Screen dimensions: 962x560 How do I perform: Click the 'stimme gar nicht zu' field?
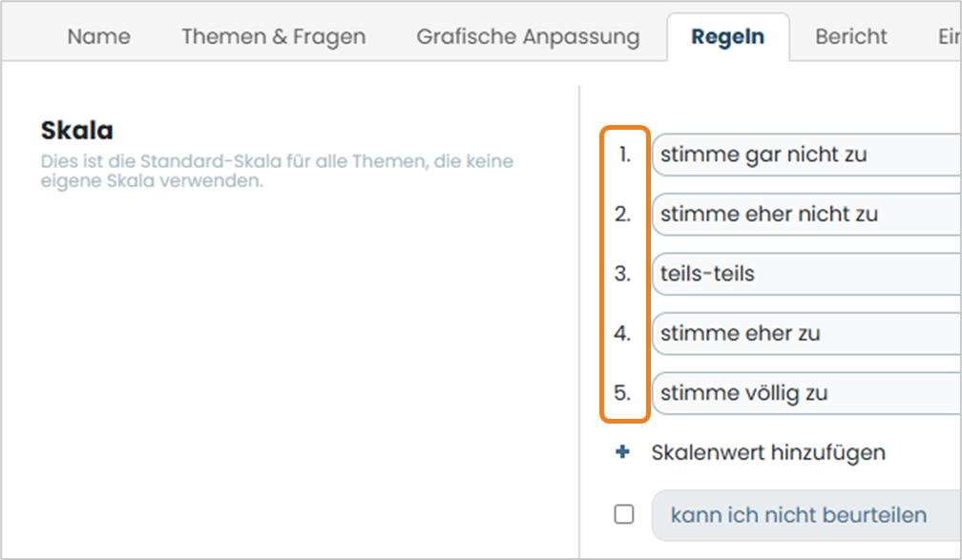point(806,155)
